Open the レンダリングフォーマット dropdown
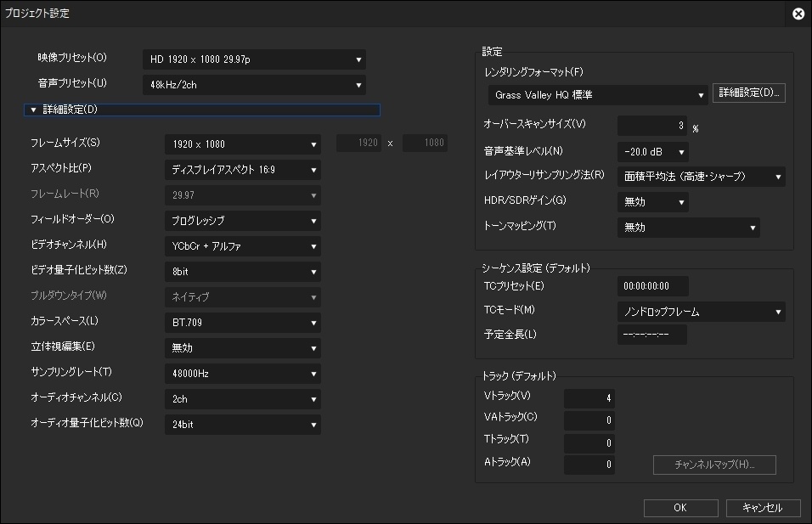 coord(597,93)
